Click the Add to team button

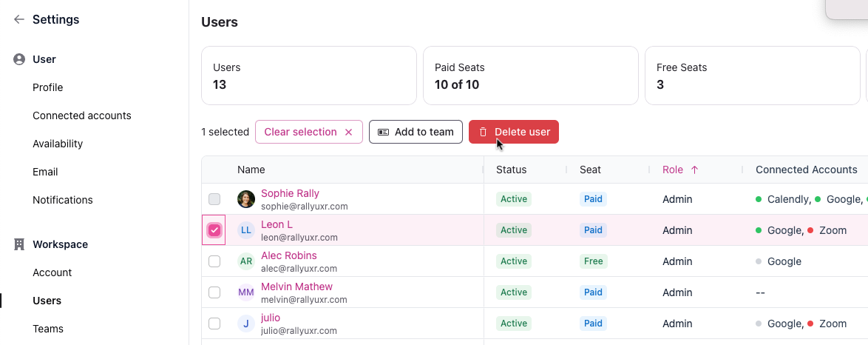coord(416,132)
